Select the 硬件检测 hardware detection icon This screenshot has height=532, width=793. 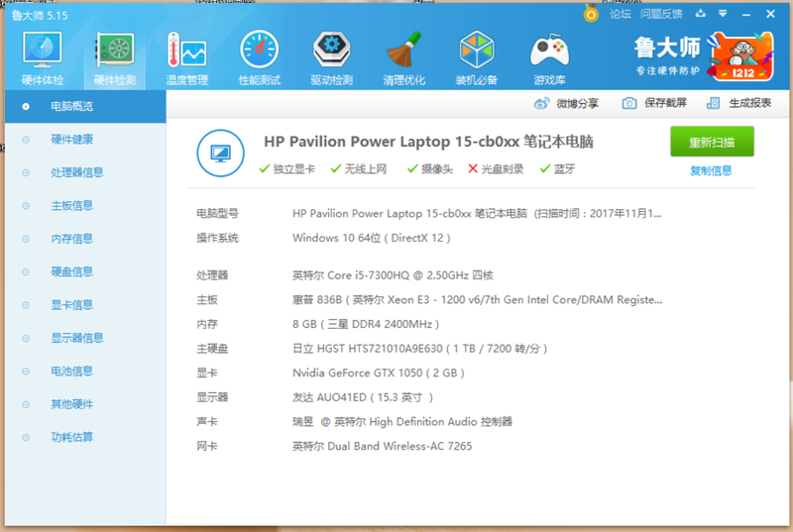coord(114,55)
